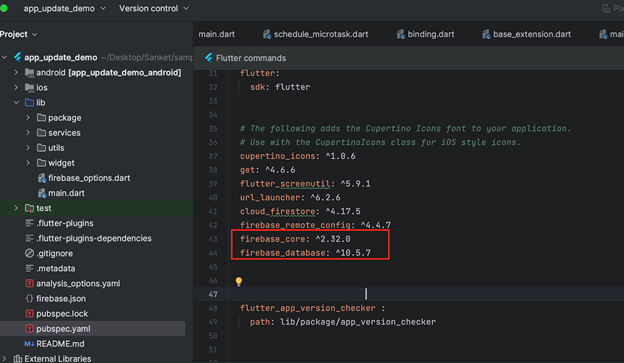Click the utils folder icon
Image resolution: width=624 pixels, height=363 pixels.
click(x=41, y=148)
